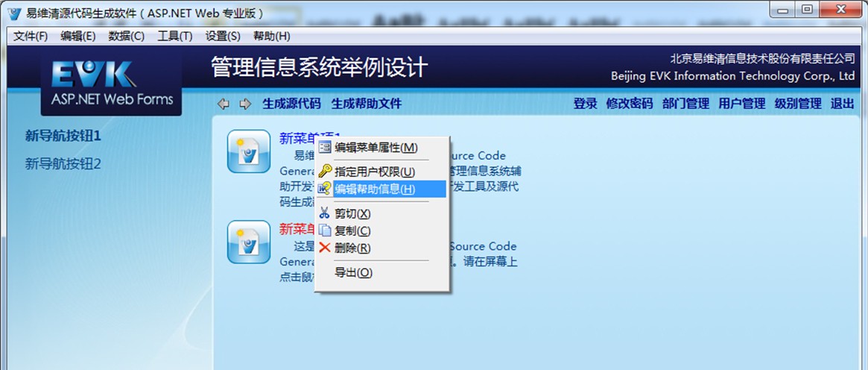The height and width of the screenshot is (370, 868).
Task: Choose 指定用户权限(U) from context menu
Action: (381, 172)
